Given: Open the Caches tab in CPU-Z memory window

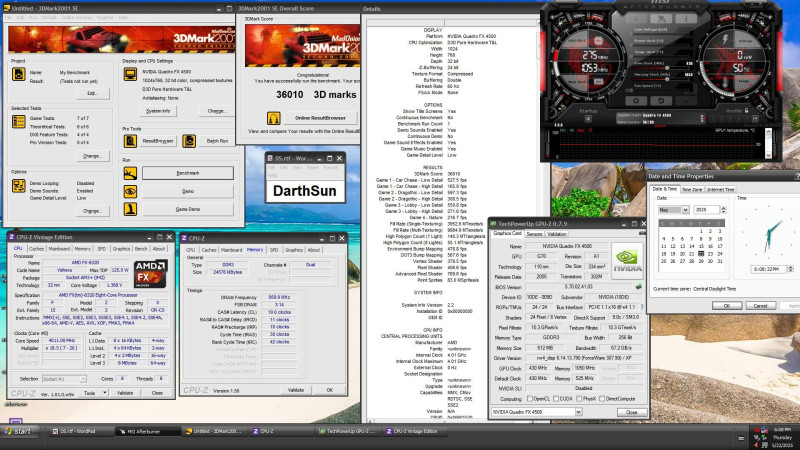Looking at the screenshot, I should click(209, 250).
